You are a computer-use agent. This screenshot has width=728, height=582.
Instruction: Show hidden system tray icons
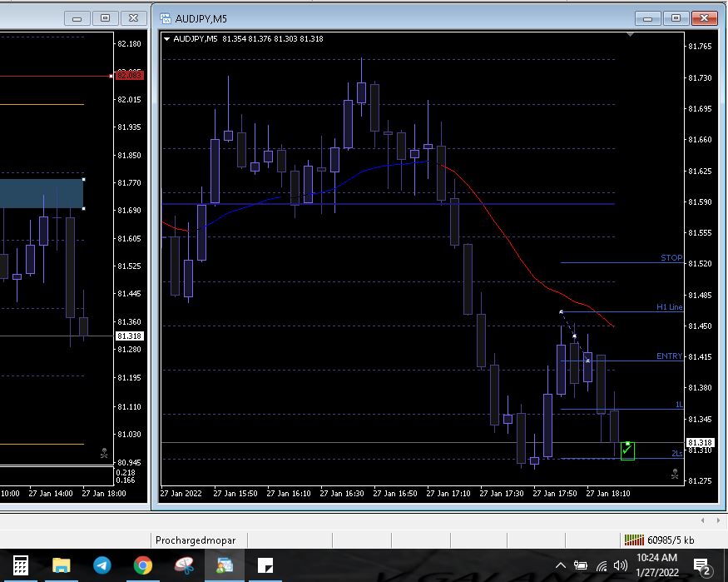click(560, 566)
